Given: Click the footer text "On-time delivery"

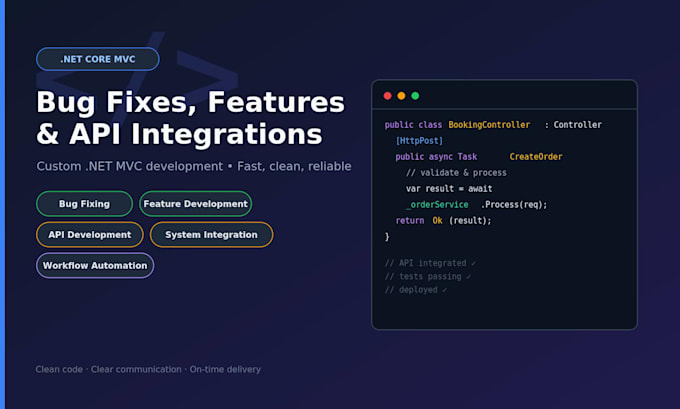Looking at the screenshot, I should click(225, 370).
